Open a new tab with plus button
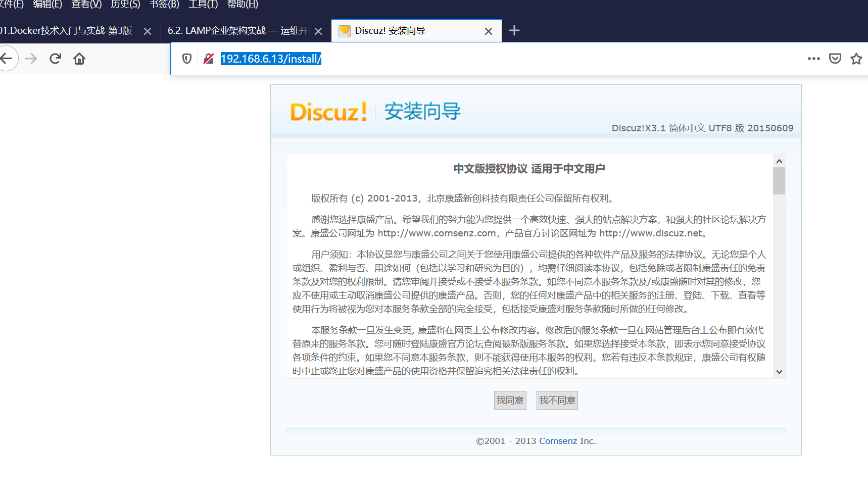 click(x=514, y=31)
